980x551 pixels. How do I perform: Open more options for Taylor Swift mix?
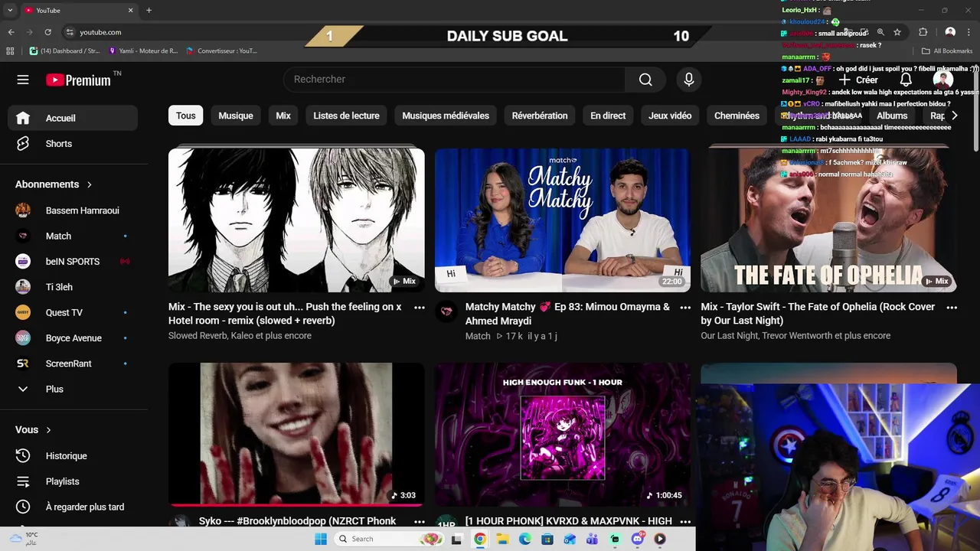click(x=952, y=308)
